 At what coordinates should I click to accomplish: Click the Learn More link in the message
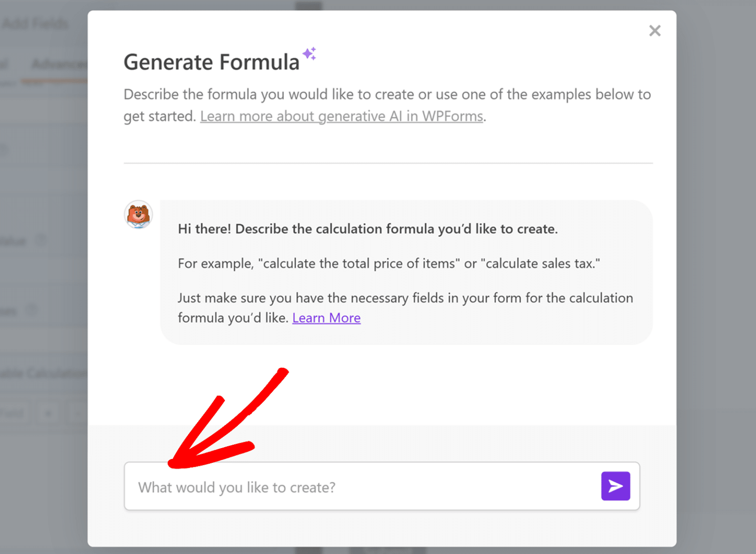point(326,318)
